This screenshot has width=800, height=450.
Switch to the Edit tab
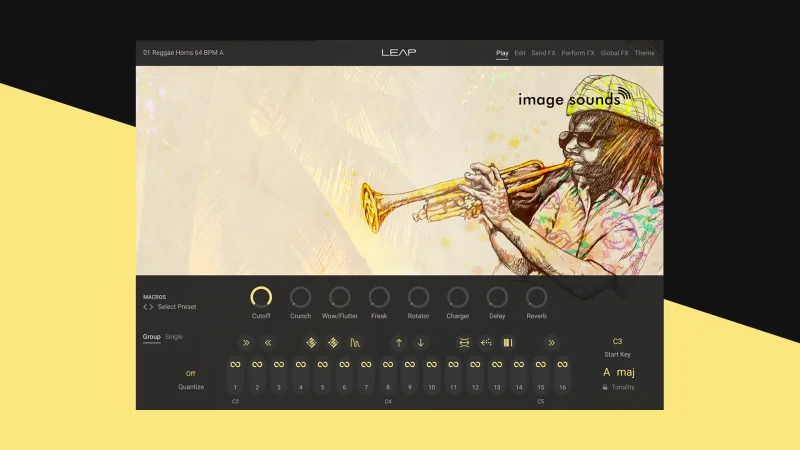click(x=520, y=53)
